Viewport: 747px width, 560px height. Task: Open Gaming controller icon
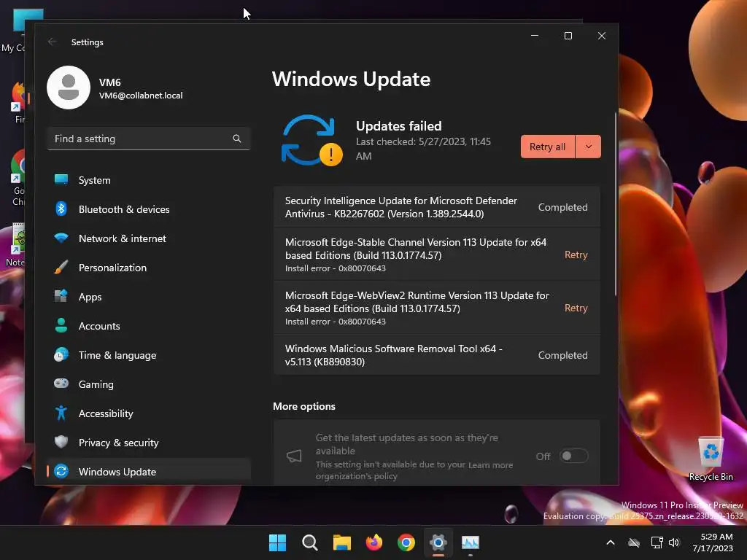61,384
